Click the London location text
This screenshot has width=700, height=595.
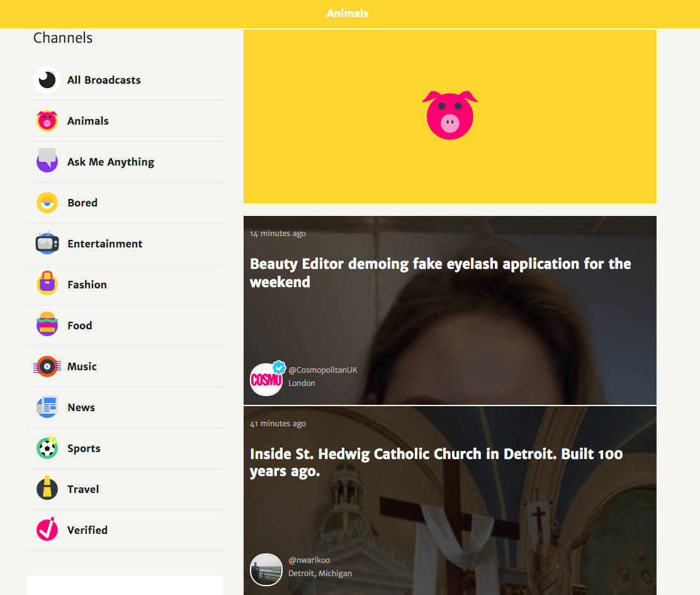pyautogui.click(x=302, y=383)
